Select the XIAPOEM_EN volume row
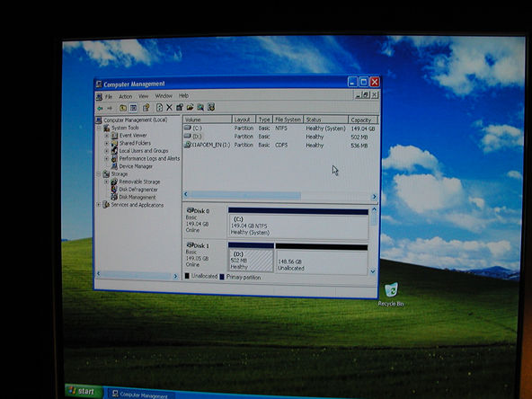This screenshot has width=532, height=399. point(280,145)
